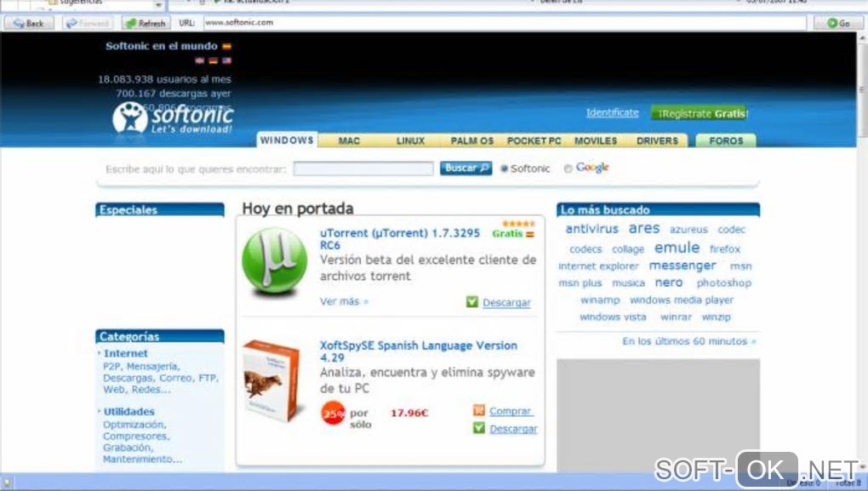Click the firefox search tag
The width and height of the screenshot is (868, 491).
point(725,249)
